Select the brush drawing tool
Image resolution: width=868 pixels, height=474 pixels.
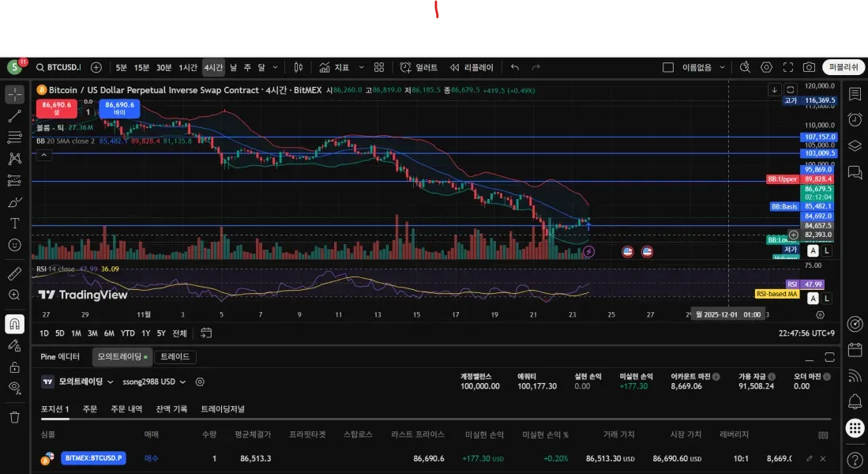(x=15, y=202)
